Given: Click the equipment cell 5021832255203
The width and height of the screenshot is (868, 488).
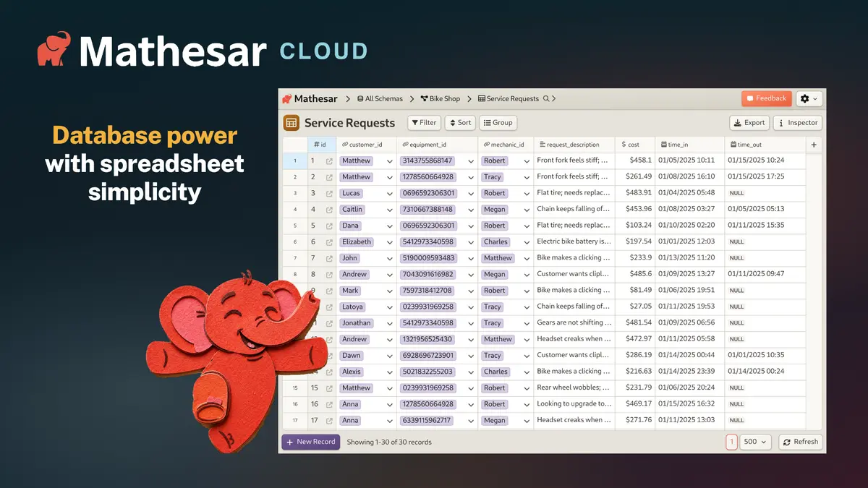Looking at the screenshot, I should tap(437, 372).
